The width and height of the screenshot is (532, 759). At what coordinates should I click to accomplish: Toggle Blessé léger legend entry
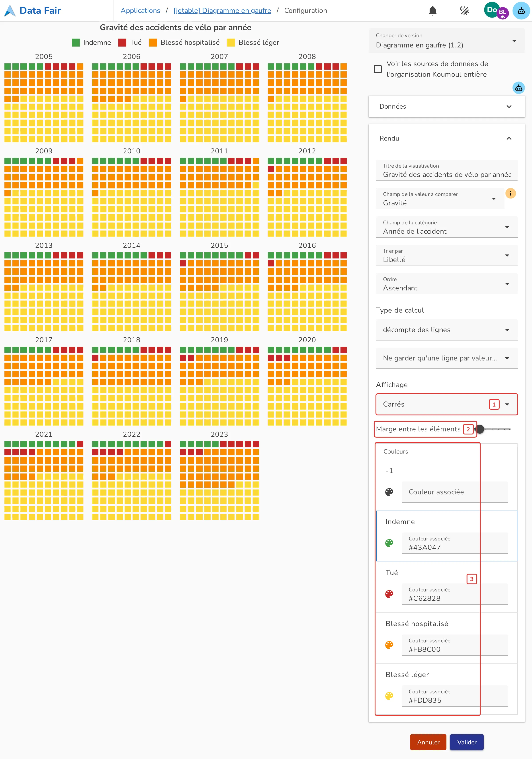[x=253, y=42]
